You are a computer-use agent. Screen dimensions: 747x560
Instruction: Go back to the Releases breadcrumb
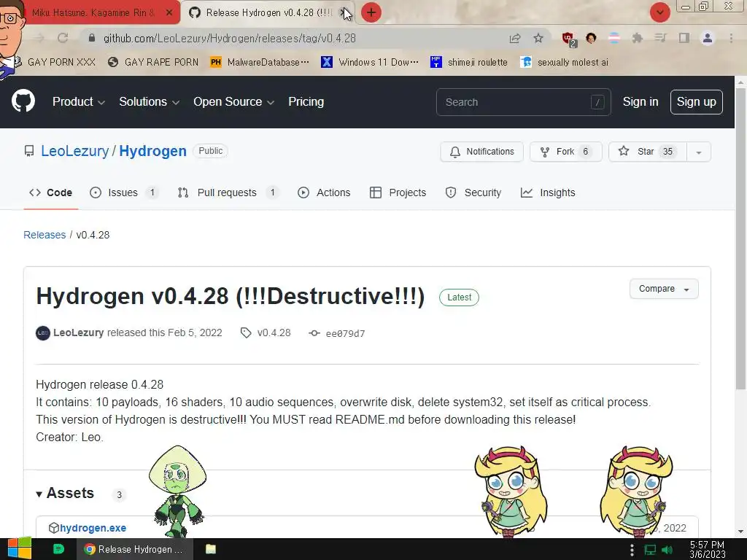44,235
